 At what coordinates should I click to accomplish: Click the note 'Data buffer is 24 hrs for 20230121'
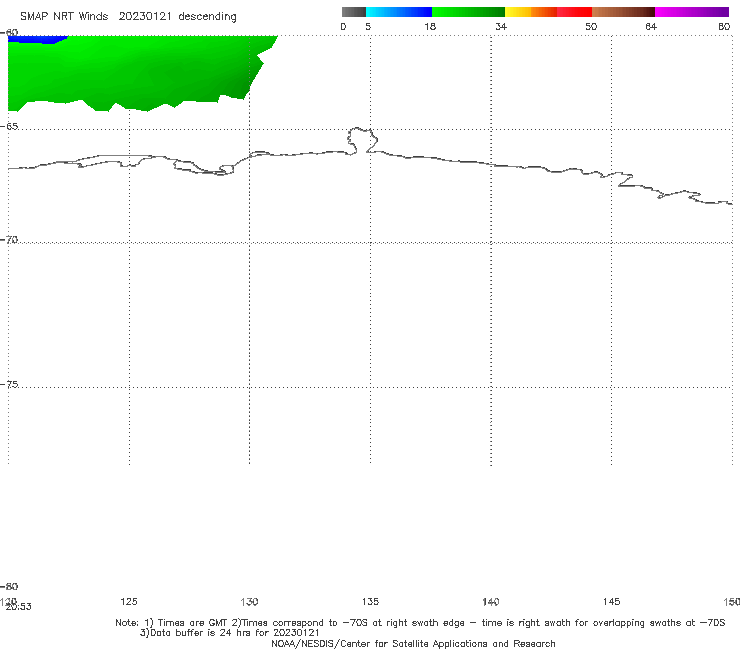tap(229, 633)
